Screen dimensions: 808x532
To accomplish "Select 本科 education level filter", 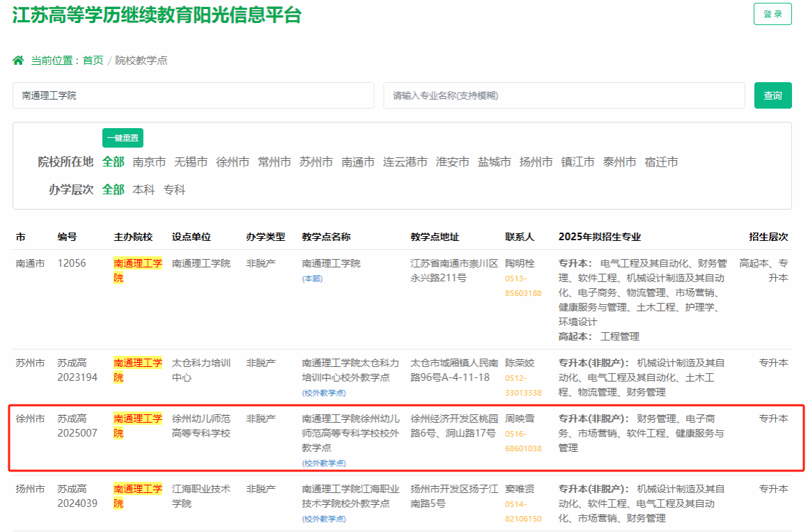I will (x=143, y=189).
